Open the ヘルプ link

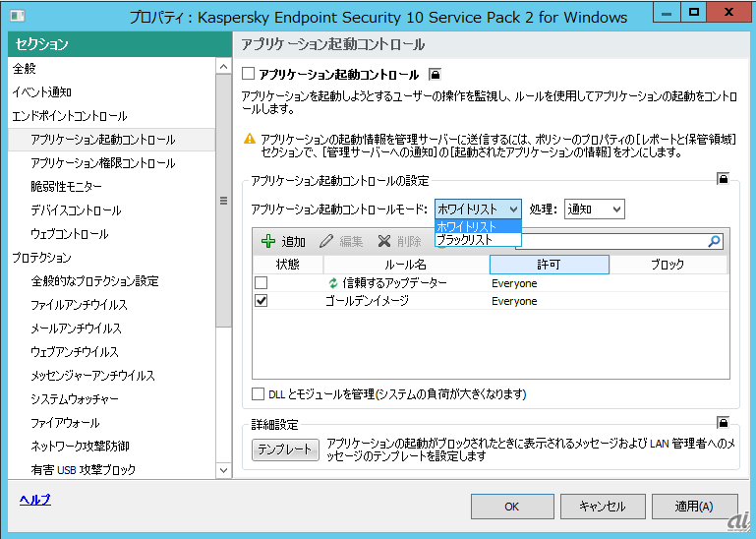point(34,500)
